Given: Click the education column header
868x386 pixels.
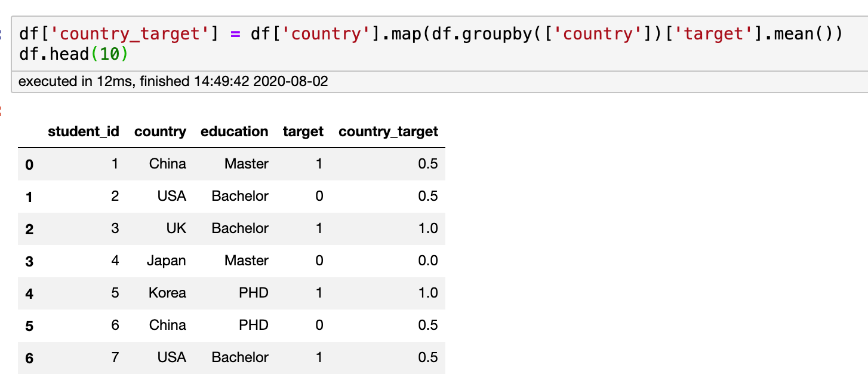Looking at the screenshot, I should (234, 131).
